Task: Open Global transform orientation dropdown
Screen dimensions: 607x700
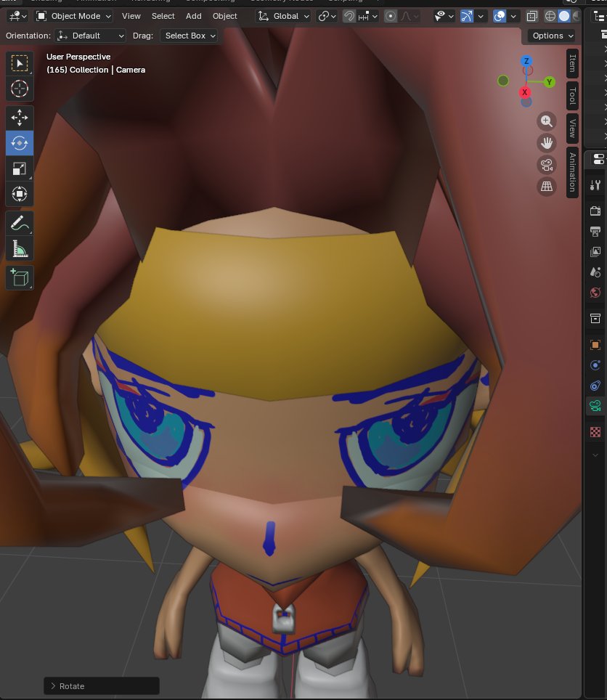Action: (283, 17)
